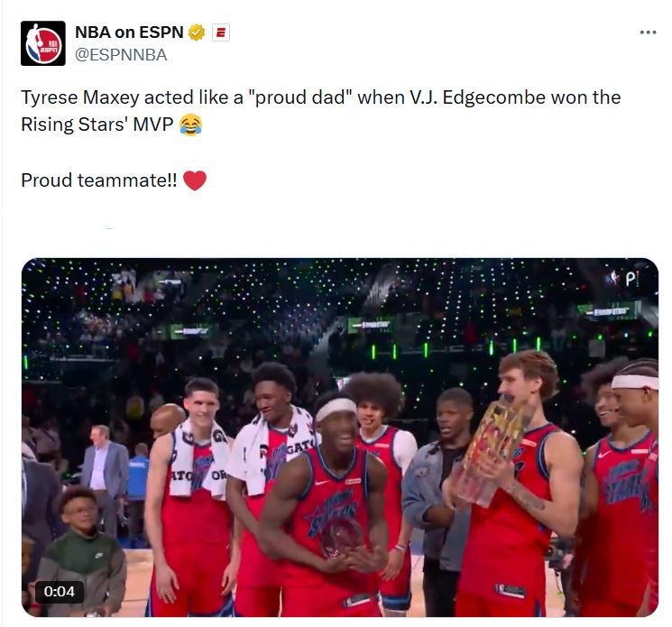This screenshot has height=627, width=672.
Task: Click the red heart emoji
Action: pos(195,180)
